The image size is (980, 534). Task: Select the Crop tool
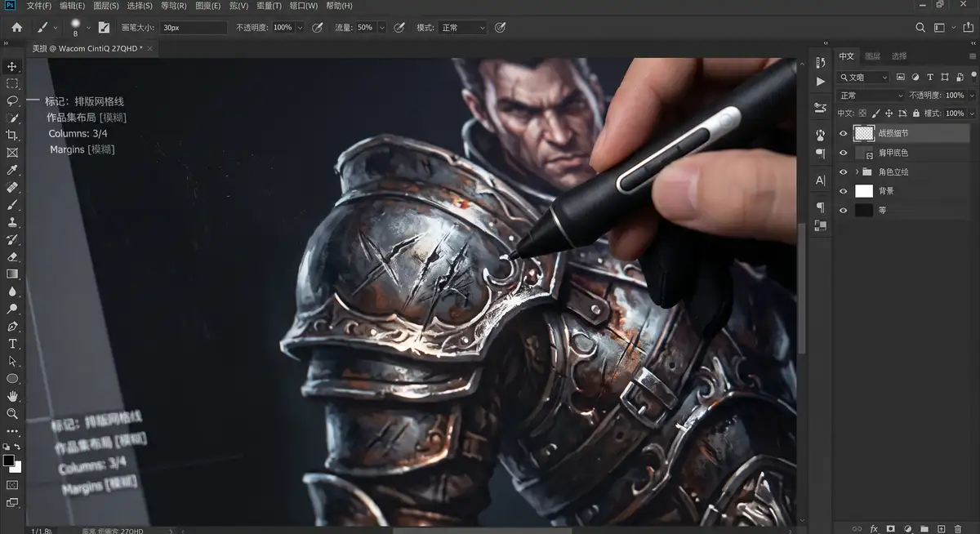12,135
